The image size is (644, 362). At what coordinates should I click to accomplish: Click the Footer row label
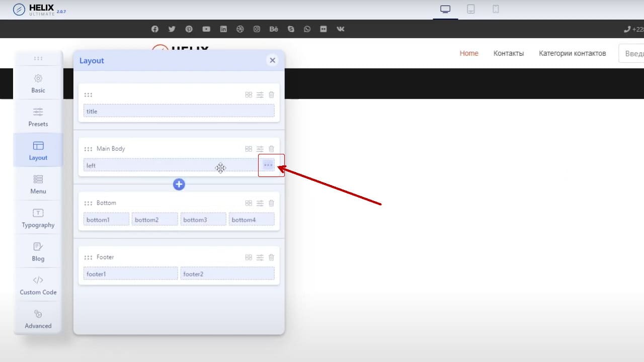[105, 257]
